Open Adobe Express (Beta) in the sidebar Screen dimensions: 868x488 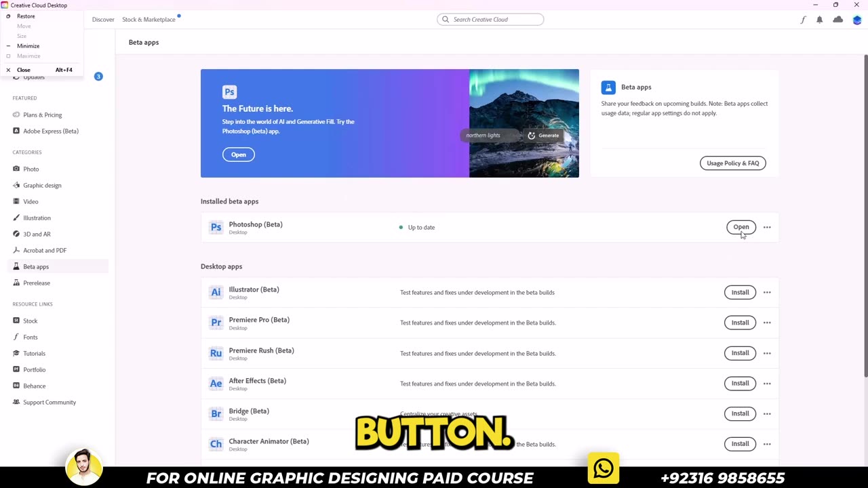[x=51, y=131]
